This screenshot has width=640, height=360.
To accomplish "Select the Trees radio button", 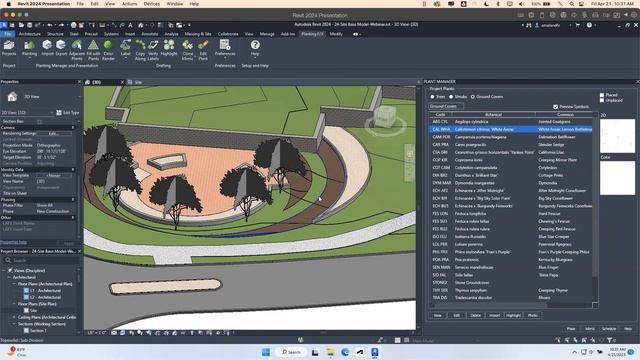I will tap(432, 97).
